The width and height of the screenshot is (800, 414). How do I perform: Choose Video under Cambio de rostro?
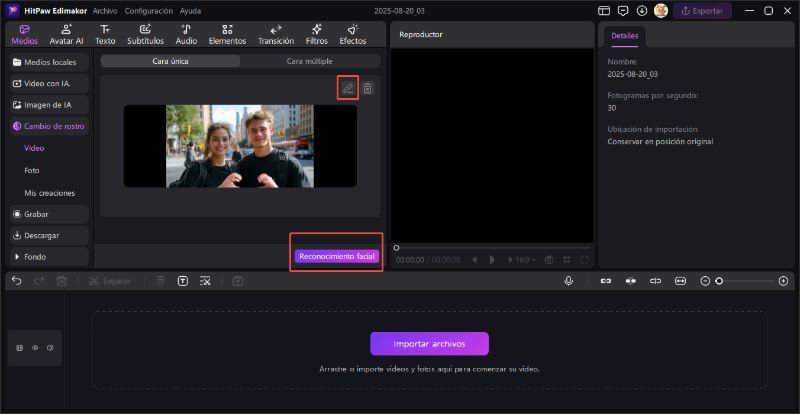(x=34, y=148)
